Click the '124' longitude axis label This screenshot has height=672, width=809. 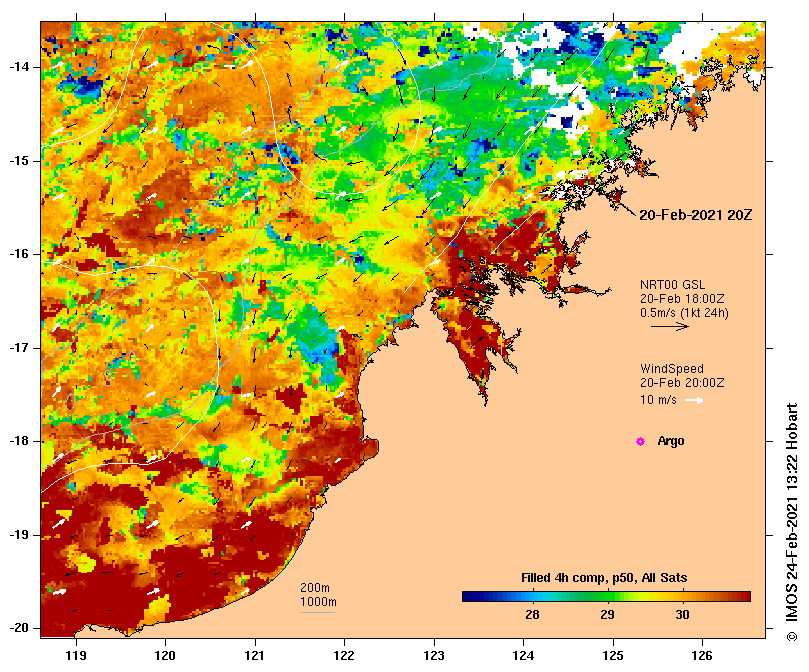[523, 656]
